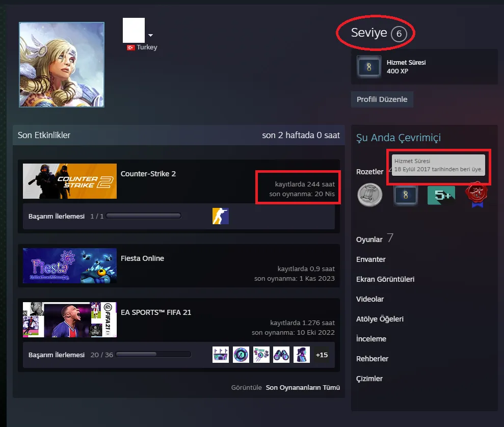Screen dimensions: 504x427
Task: Click the binoculars achievement icon for FIFA 21
Action: (281, 355)
